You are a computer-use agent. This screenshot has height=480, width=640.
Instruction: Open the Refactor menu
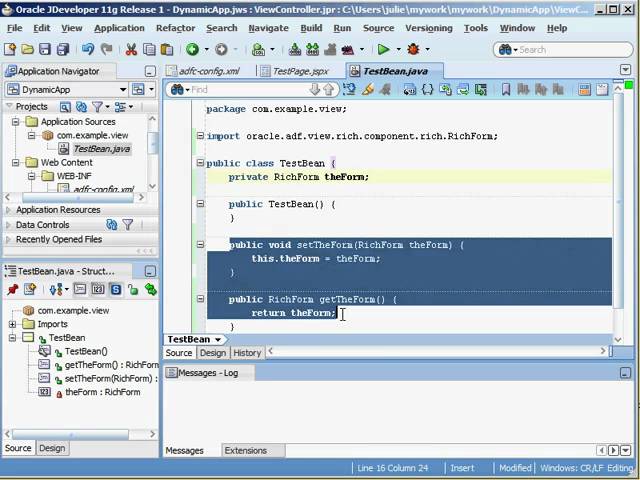[x=176, y=28]
